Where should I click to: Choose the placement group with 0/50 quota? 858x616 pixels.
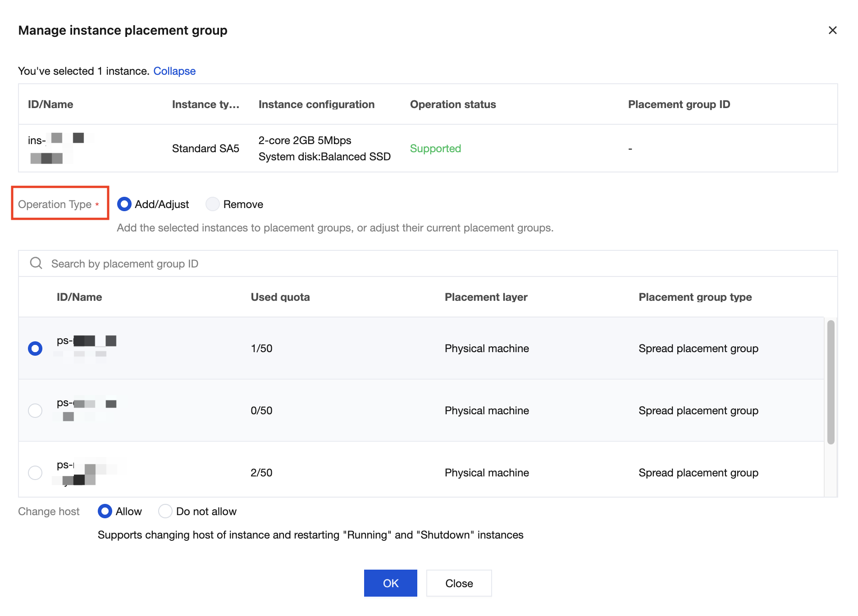(35, 411)
